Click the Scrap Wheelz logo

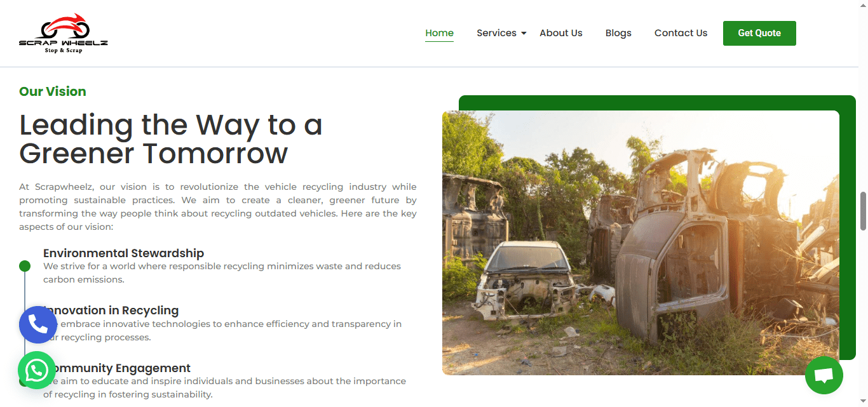pos(64,33)
